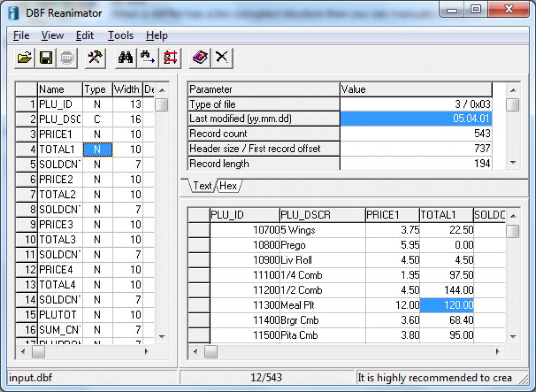Open the File menu

[x=20, y=35]
